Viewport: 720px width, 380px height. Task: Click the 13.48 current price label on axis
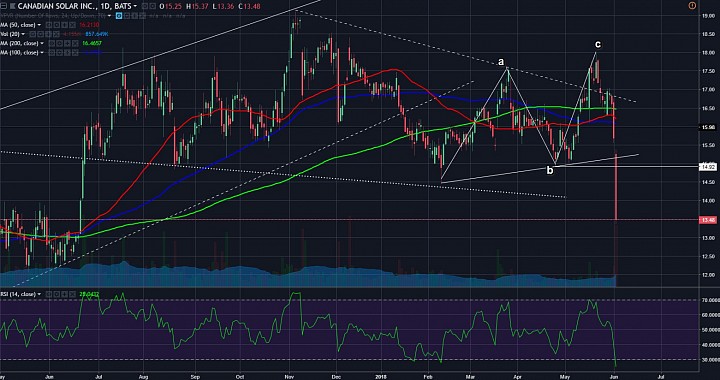tap(706, 220)
